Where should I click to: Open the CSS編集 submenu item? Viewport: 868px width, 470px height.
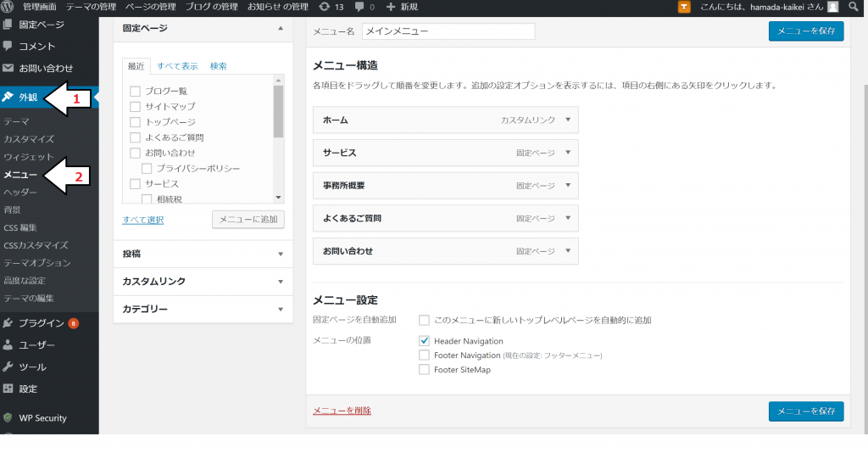coord(20,227)
